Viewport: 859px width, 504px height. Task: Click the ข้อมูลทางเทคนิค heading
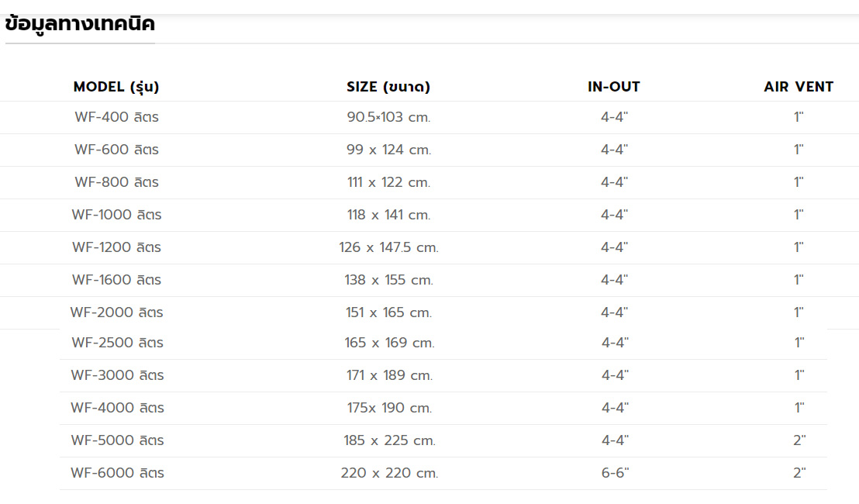click(x=80, y=23)
